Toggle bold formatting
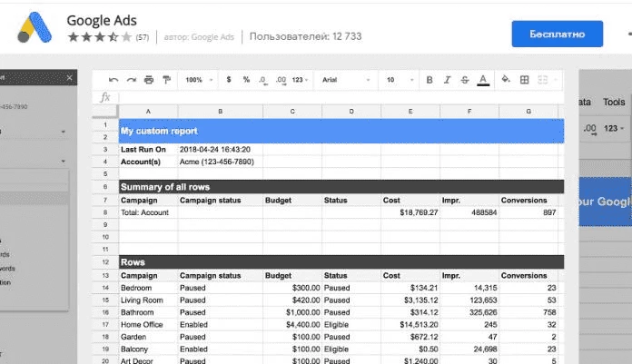 [430, 80]
